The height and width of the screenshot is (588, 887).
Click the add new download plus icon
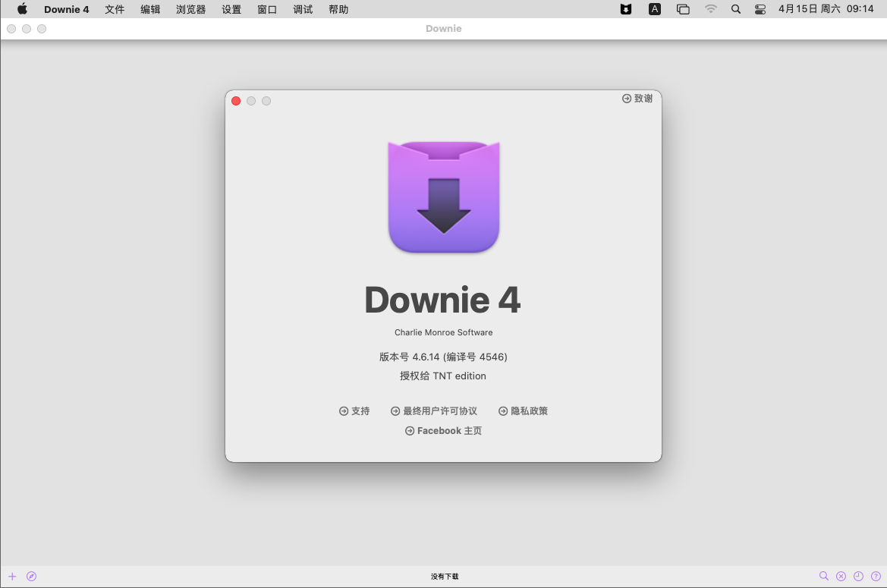11,577
